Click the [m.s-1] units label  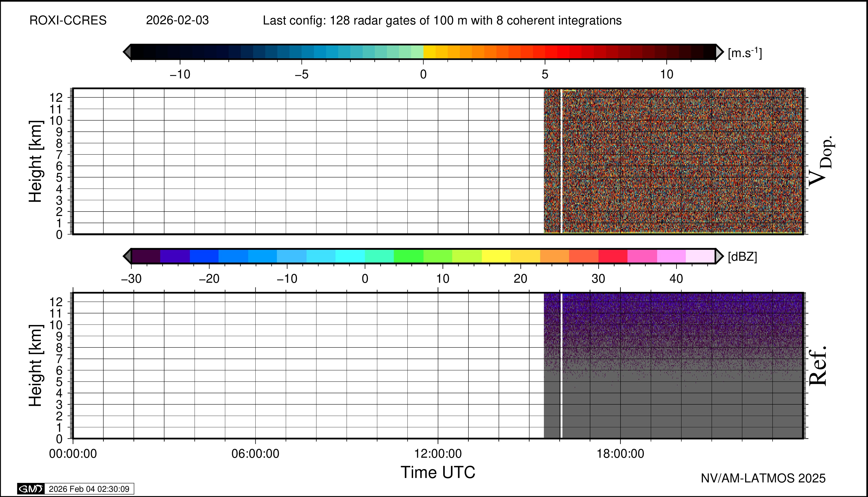[x=745, y=53]
